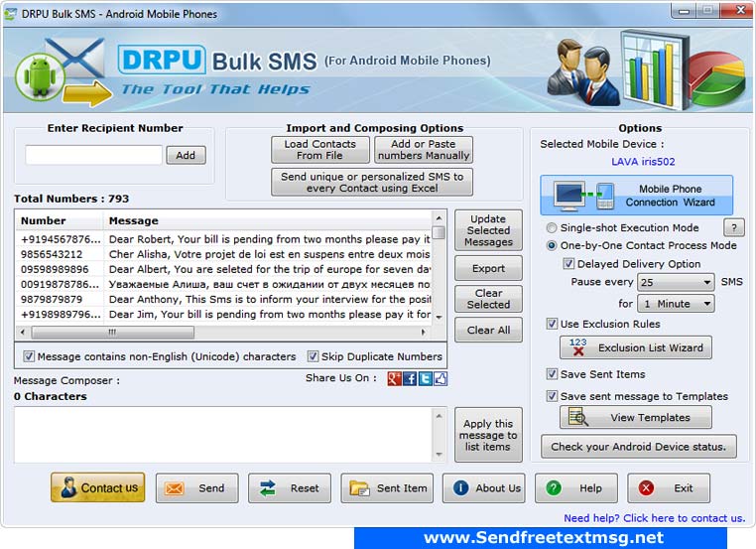Click Send unique or personalized SMS using Excel

coord(372,183)
